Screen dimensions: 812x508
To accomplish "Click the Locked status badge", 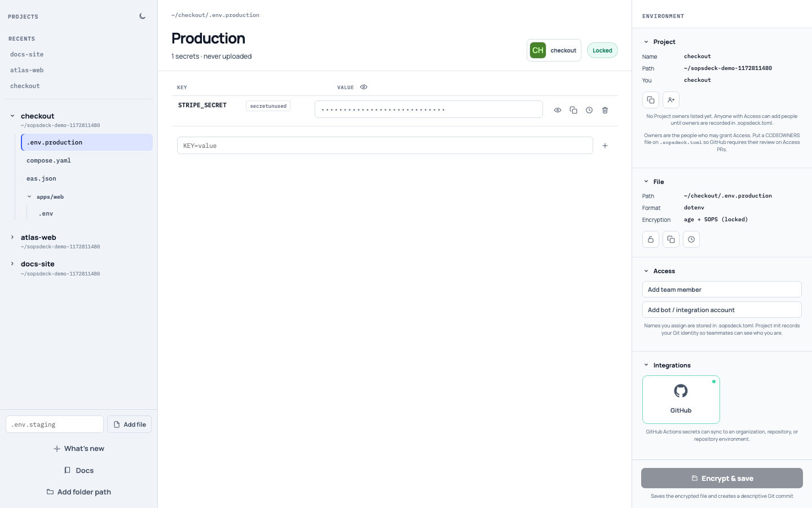I will [602, 50].
